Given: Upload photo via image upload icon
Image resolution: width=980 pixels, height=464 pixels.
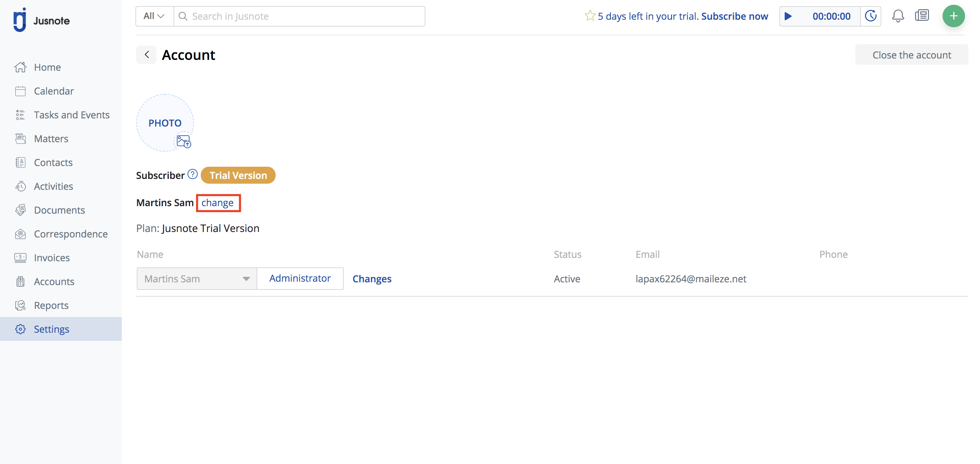Looking at the screenshot, I should coord(184,142).
